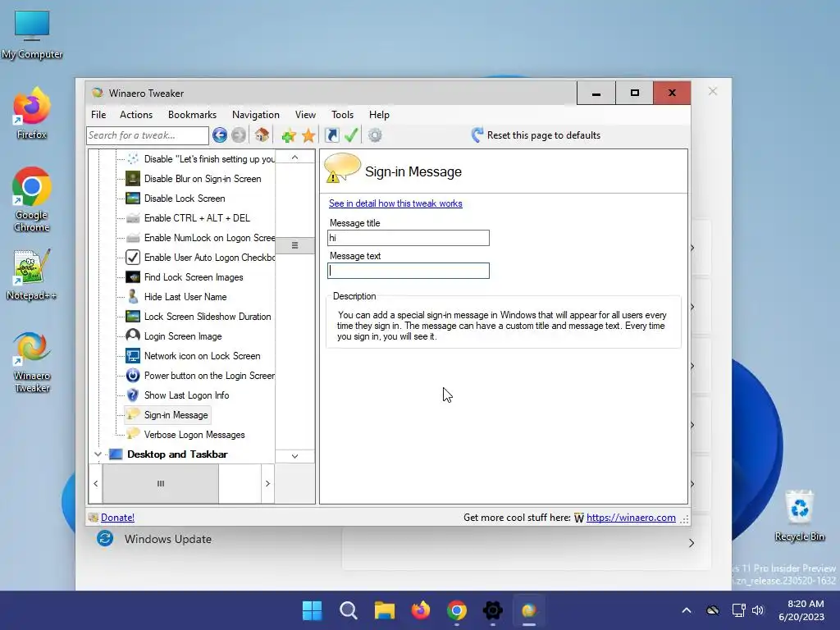Open the File menu

point(98,115)
